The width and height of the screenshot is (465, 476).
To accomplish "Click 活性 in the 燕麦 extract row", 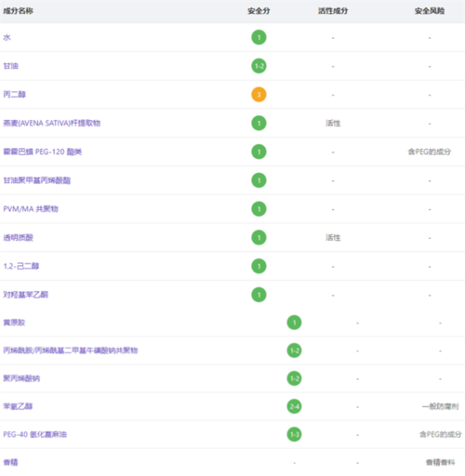I will click(333, 124).
